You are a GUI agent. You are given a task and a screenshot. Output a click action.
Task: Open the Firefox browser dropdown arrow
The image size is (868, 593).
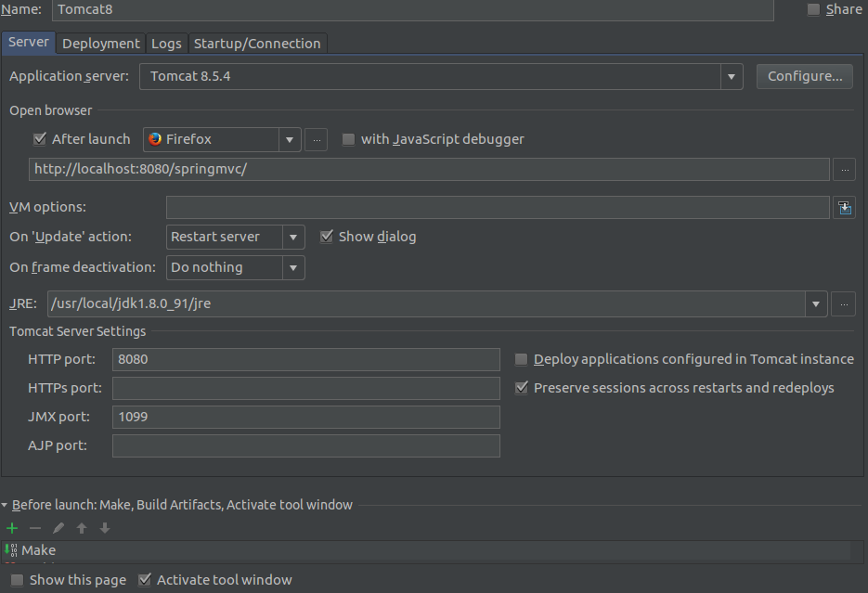[x=290, y=139]
